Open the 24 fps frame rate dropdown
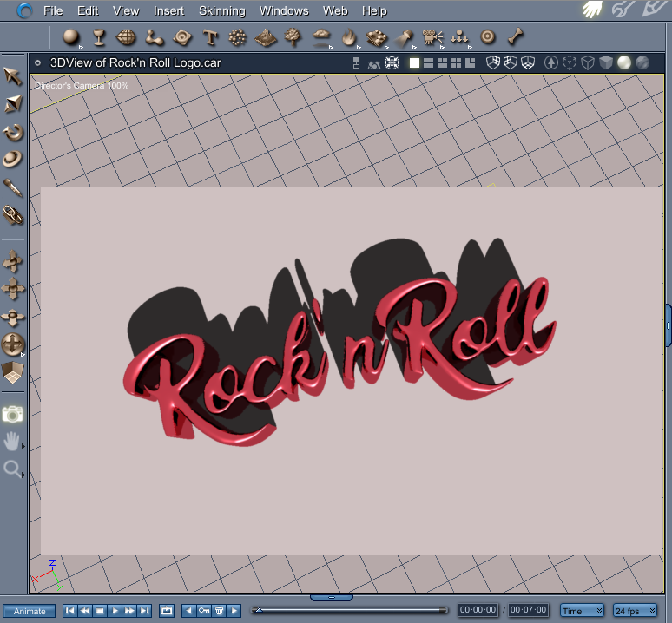 (x=636, y=611)
